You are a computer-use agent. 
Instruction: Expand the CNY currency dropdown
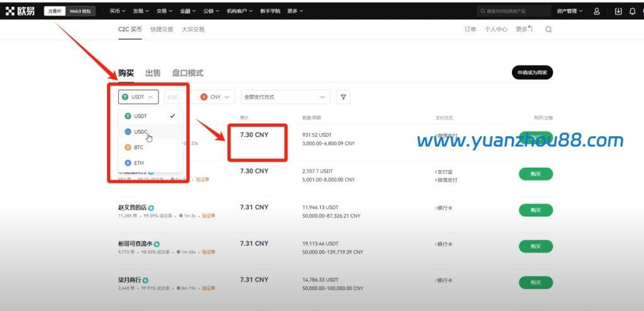pyautogui.click(x=216, y=97)
